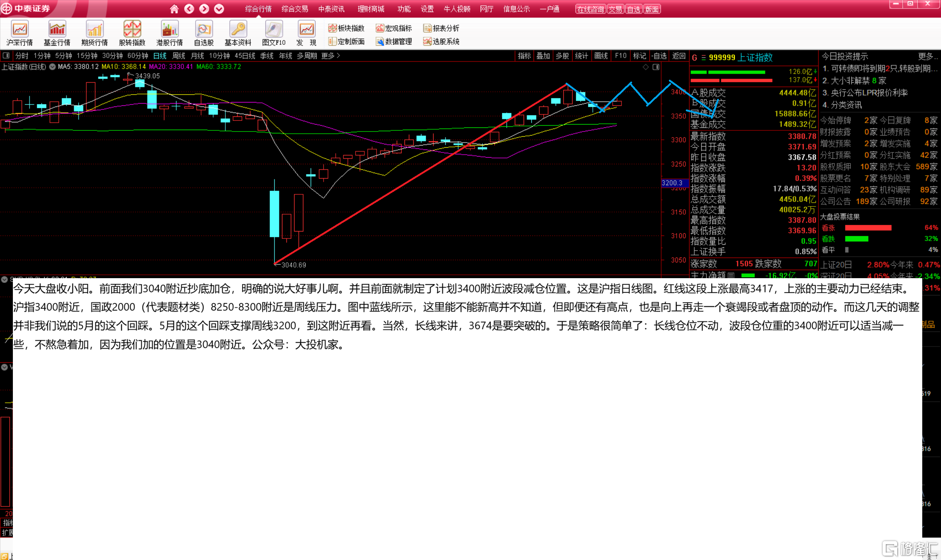Open 报表分析 report analysis

[441, 28]
